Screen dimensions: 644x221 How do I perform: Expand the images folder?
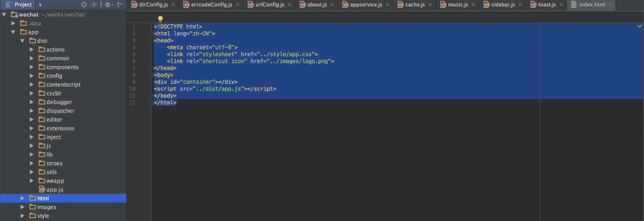22,207
